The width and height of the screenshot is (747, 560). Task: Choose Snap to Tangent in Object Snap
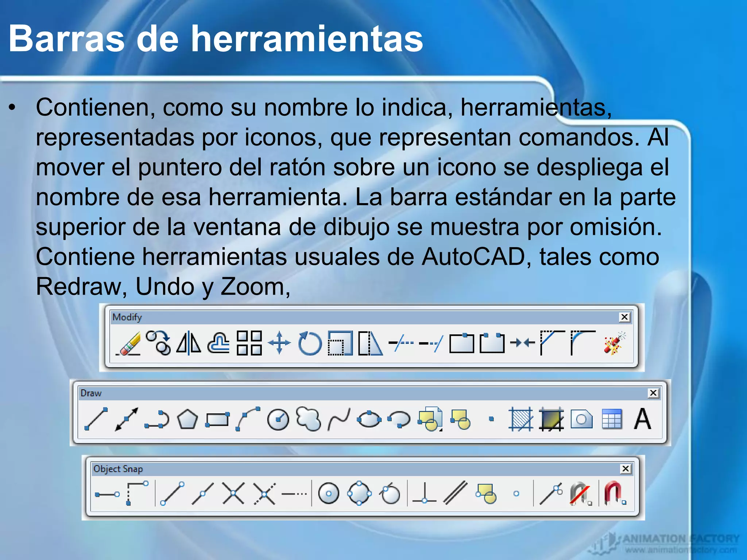[390, 493]
